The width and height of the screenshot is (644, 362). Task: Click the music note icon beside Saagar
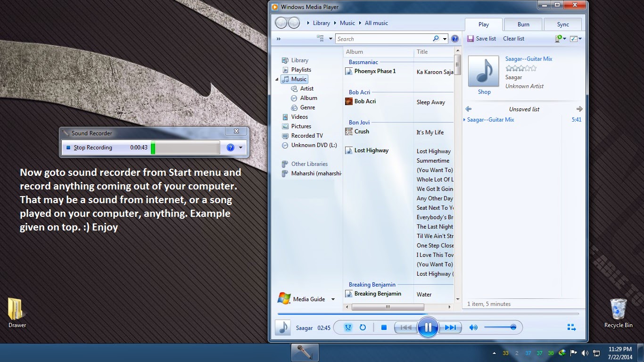tap(282, 327)
